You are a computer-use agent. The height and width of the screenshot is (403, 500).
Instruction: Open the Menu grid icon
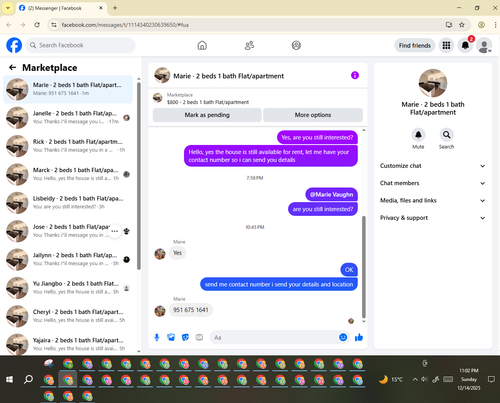446,45
